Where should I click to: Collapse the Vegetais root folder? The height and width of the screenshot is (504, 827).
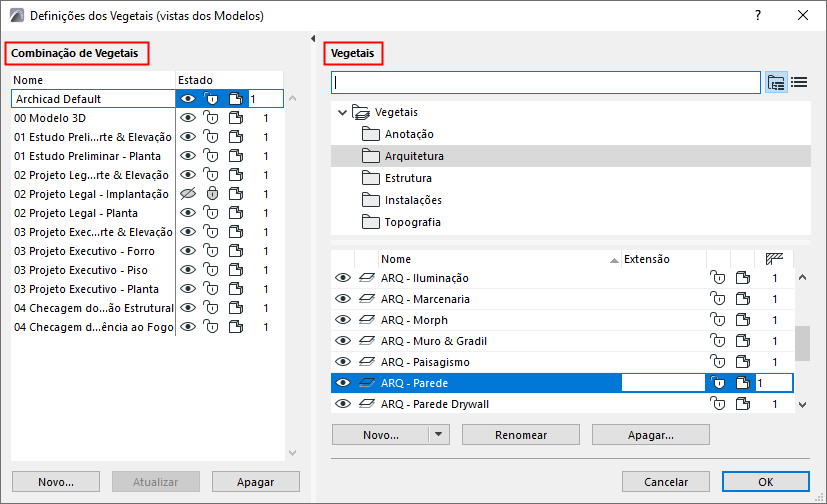[343, 113]
